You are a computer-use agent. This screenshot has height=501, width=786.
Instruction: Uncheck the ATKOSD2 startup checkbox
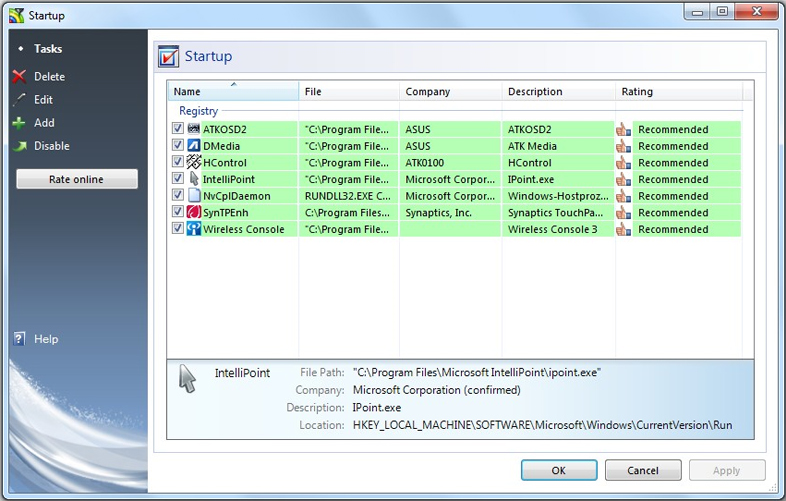click(178, 129)
